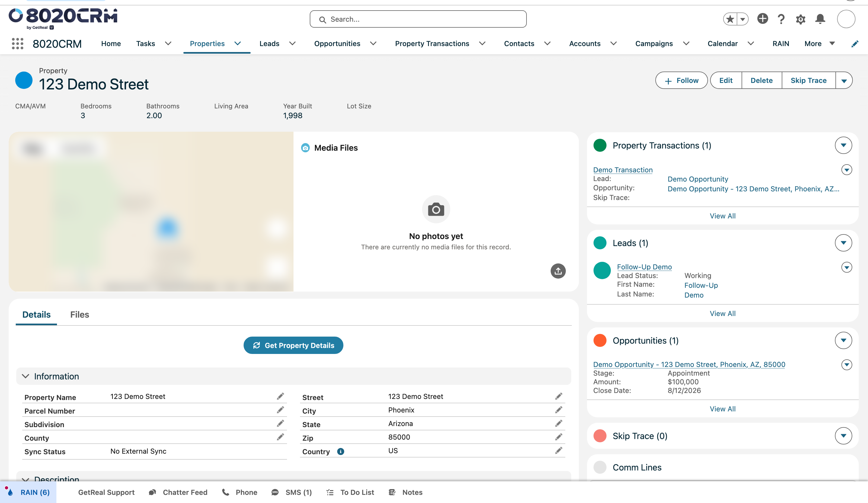The width and height of the screenshot is (868, 503).
Task: Open RAIN (6) utility bar item
Action: pos(28,492)
